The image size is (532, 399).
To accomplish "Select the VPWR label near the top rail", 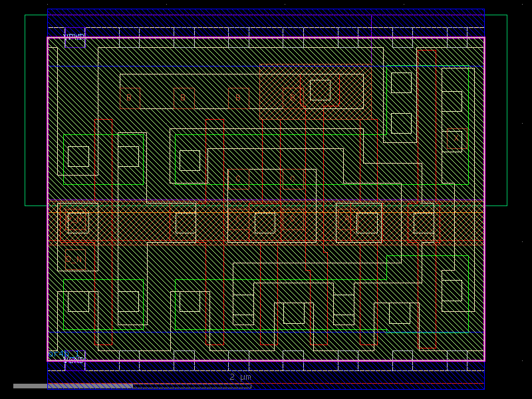I will (x=73, y=35).
